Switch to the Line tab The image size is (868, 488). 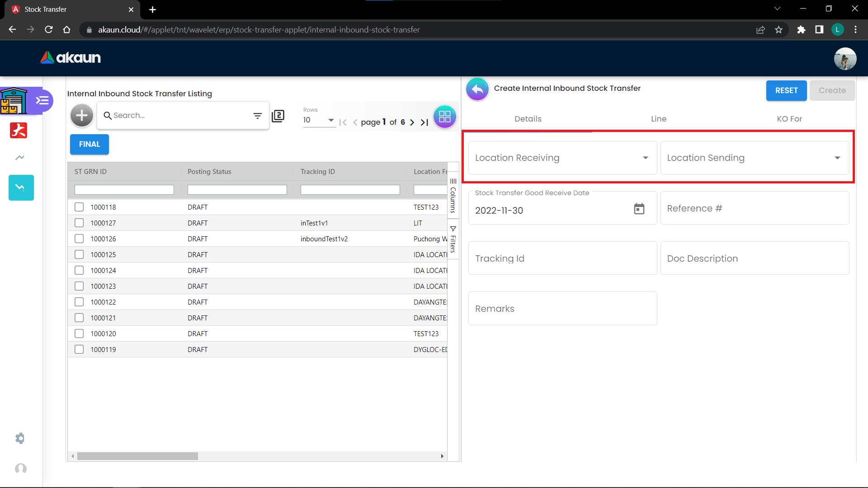click(658, 119)
